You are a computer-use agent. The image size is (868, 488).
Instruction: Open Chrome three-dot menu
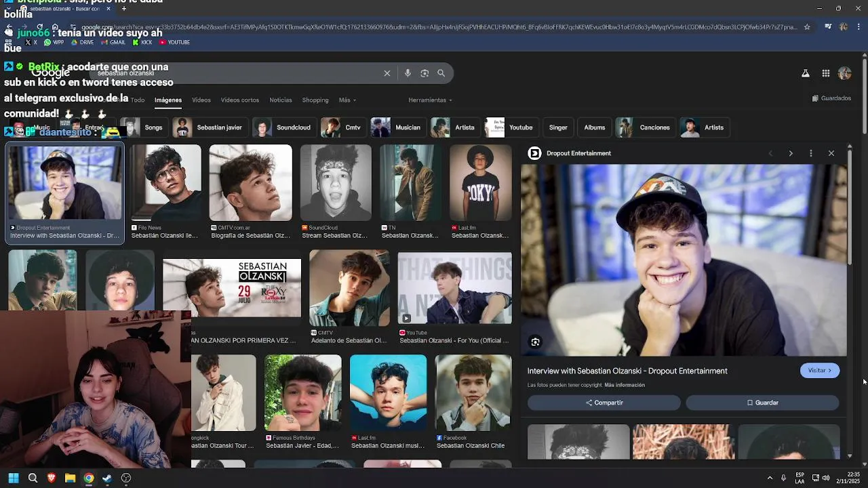click(x=859, y=27)
